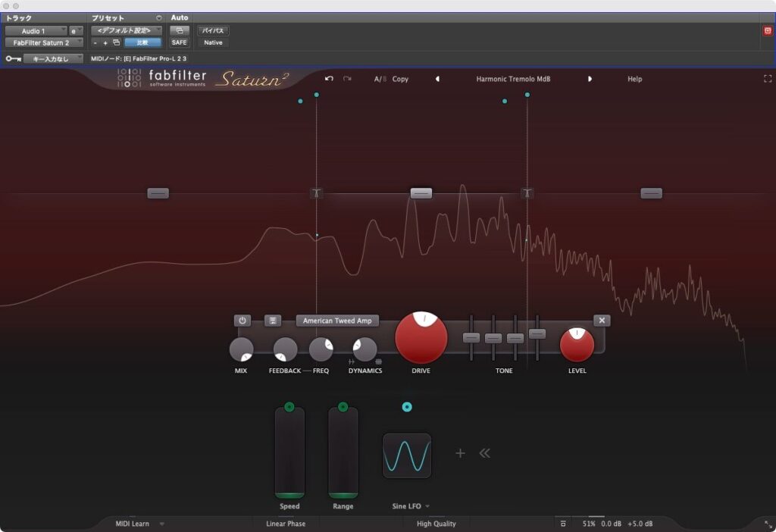Image resolution: width=776 pixels, height=532 pixels.
Task: Click the Sine LFO cyan drag source dot
Action: 407,407
